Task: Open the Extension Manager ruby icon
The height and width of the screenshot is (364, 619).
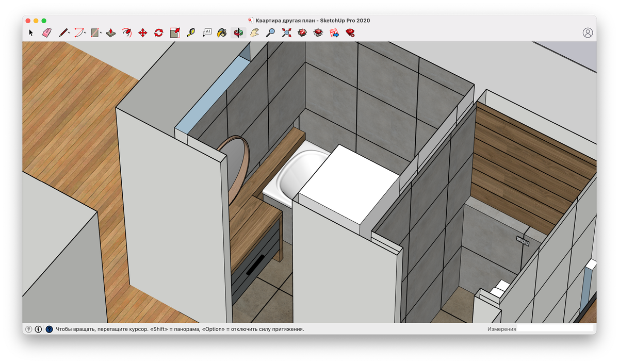Action: pyautogui.click(x=350, y=32)
